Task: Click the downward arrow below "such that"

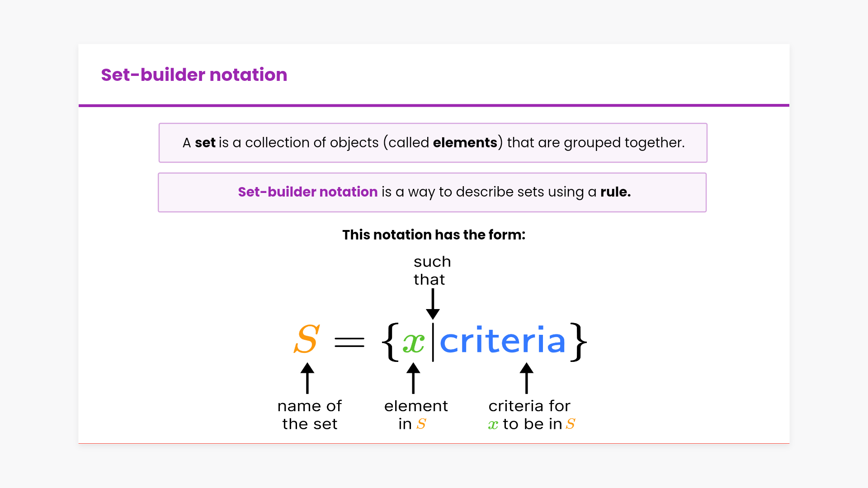Action: (x=433, y=304)
